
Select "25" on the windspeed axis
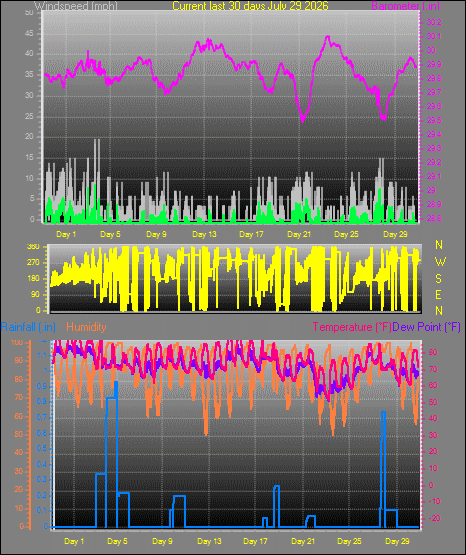click(x=29, y=116)
